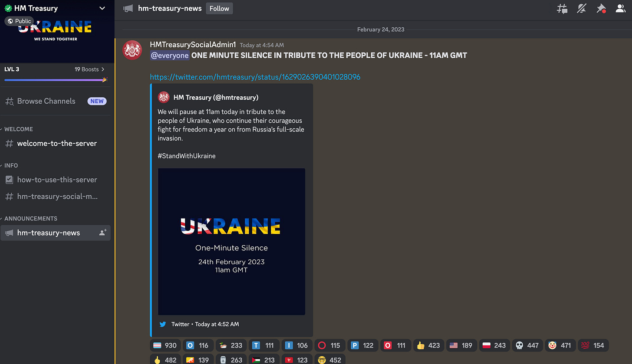
Task: Toggle the Isle of Man flag reaction with 123
Action: 296,359
